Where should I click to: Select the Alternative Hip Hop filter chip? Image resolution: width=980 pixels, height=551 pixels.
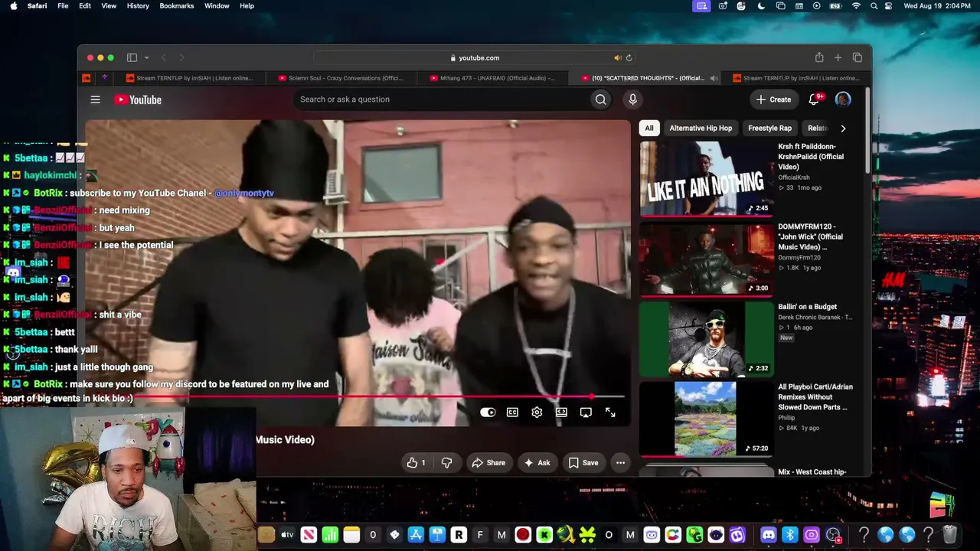701,129
